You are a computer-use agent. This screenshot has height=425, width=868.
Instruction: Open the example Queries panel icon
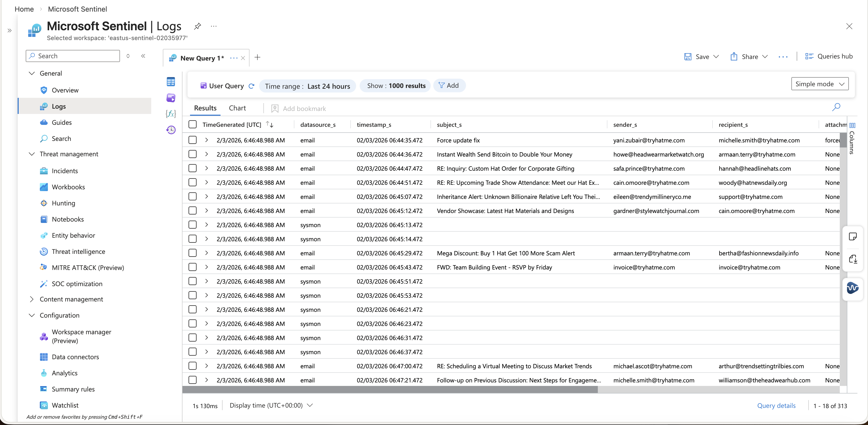pyautogui.click(x=171, y=98)
